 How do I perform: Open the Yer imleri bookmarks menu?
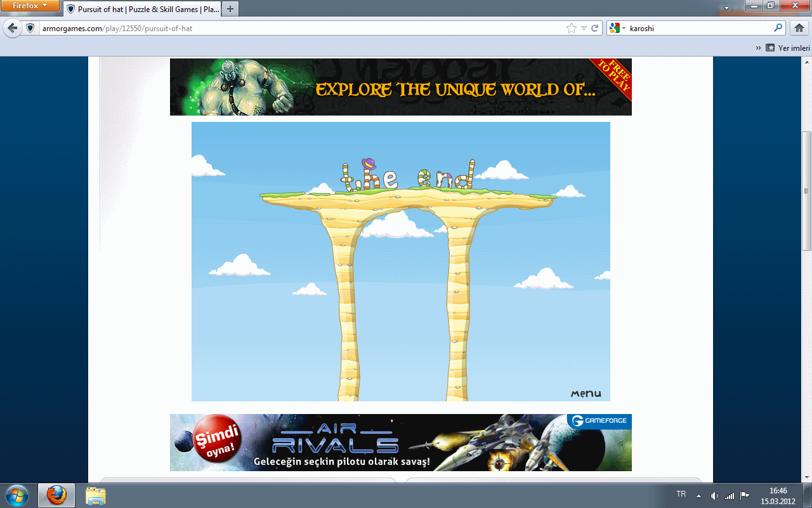[x=788, y=48]
